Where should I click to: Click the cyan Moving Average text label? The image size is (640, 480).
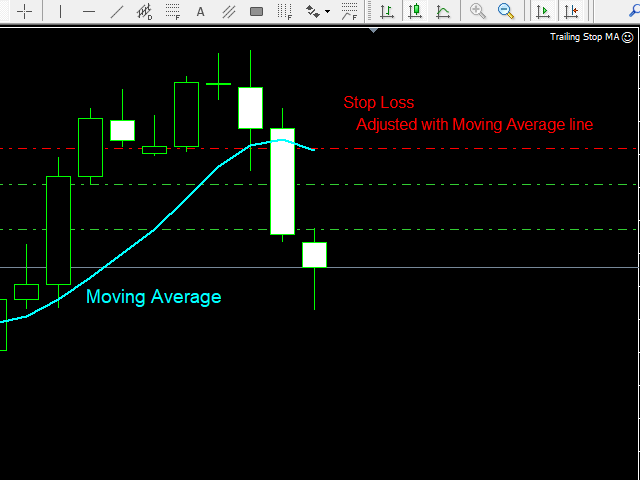153,296
